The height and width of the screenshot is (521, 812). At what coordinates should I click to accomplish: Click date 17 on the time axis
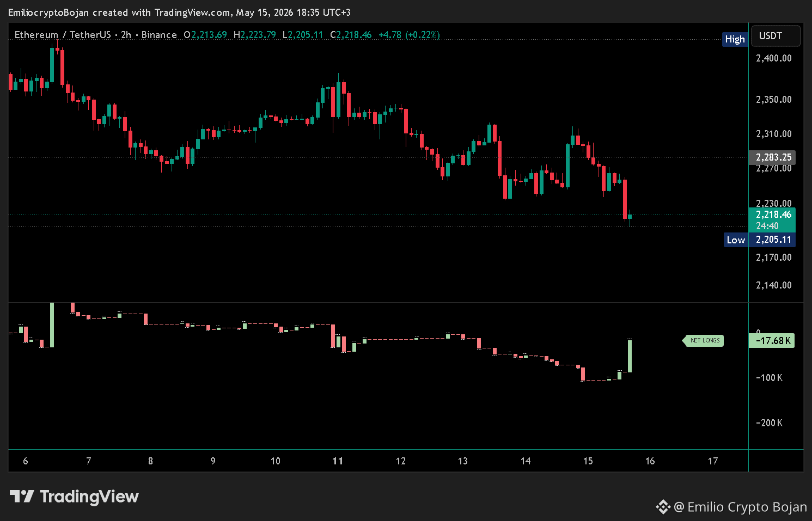coord(713,461)
